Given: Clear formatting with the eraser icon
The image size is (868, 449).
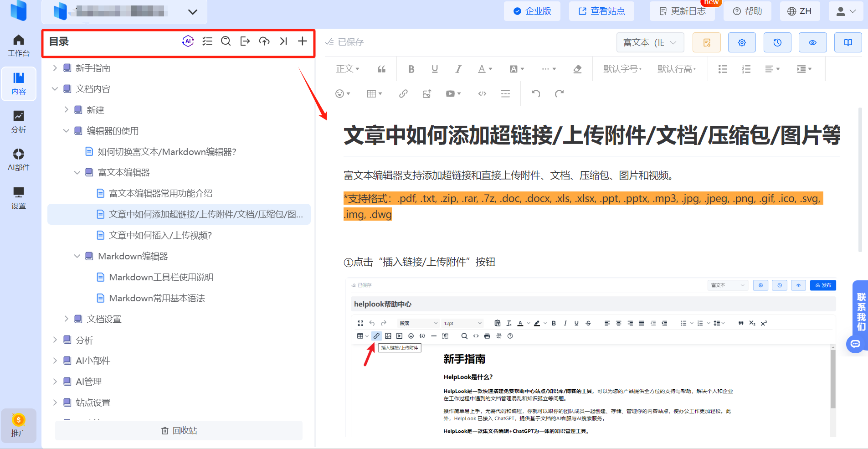Looking at the screenshot, I should coord(577,69).
